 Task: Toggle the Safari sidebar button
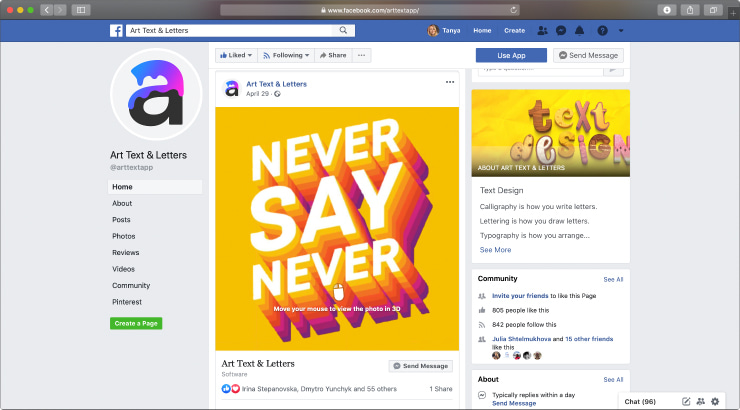pos(81,10)
